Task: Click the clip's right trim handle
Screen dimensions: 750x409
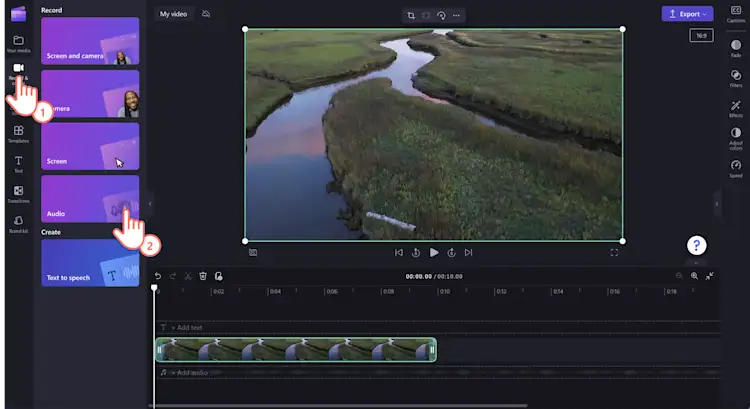Action: (432, 350)
